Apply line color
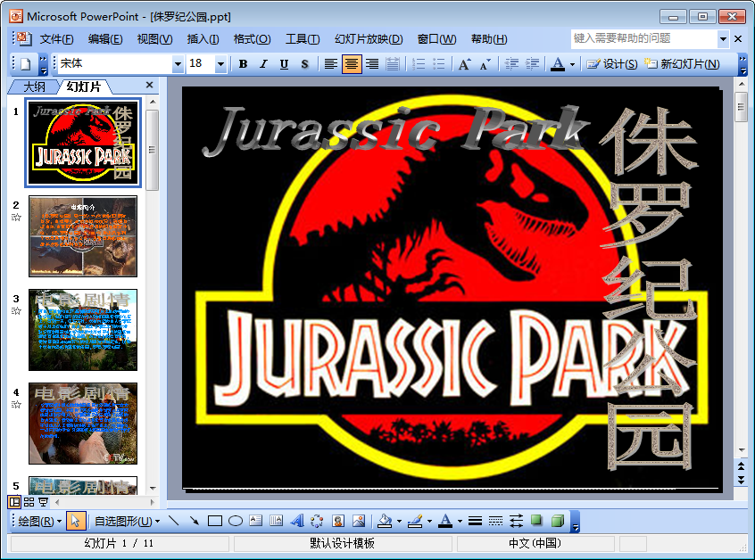 [x=415, y=521]
